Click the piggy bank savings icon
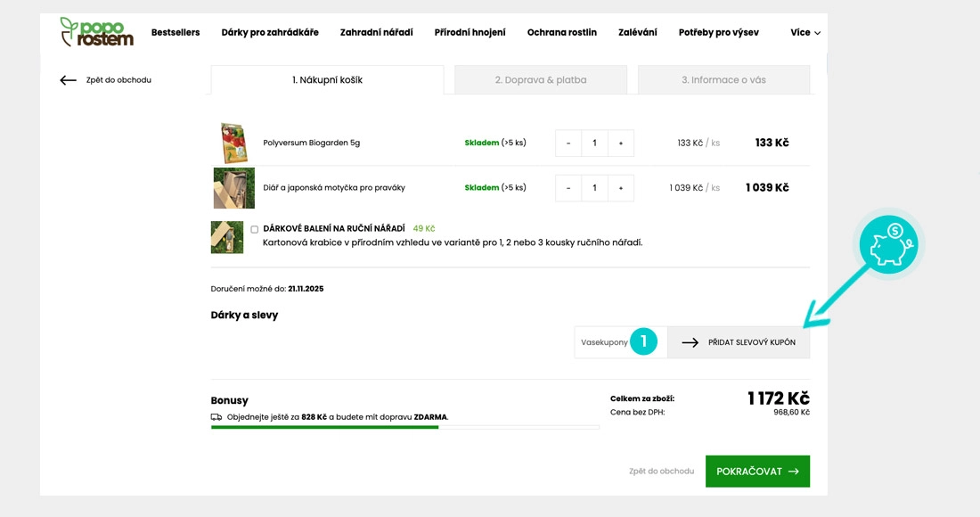The width and height of the screenshot is (980, 517). [887, 244]
